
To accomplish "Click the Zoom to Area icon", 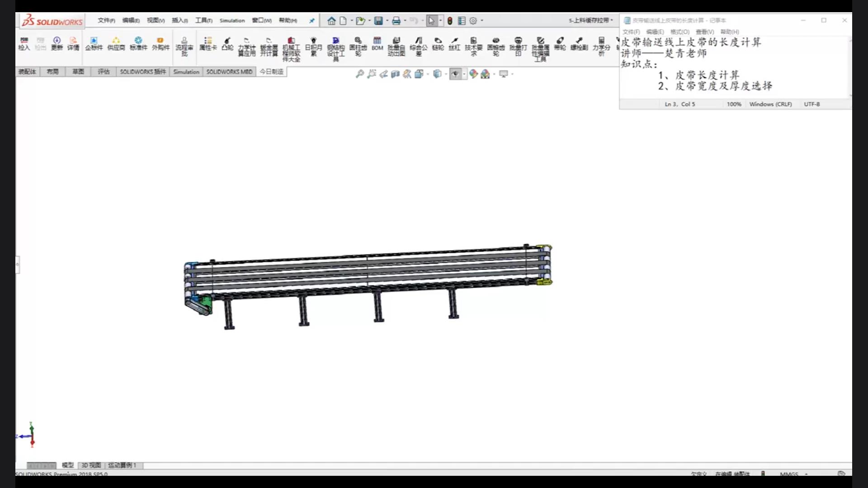I will click(x=372, y=74).
